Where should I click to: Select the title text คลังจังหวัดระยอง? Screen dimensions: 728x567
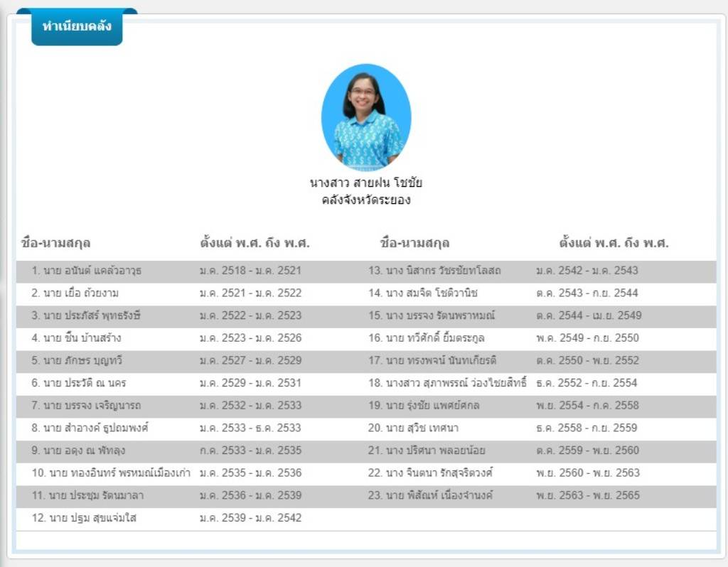click(x=366, y=200)
